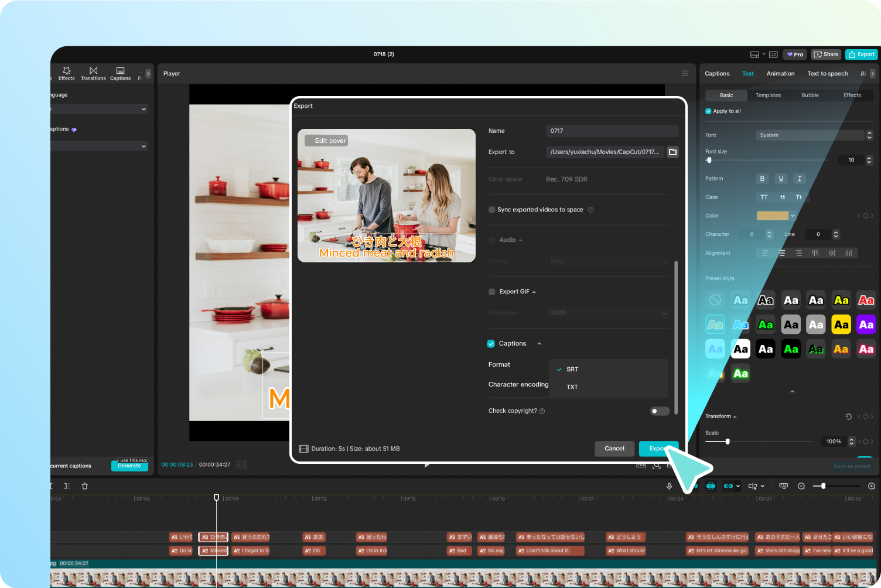Uncheck the Captions export checkbox
The height and width of the screenshot is (588, 881).
[491, 343]
